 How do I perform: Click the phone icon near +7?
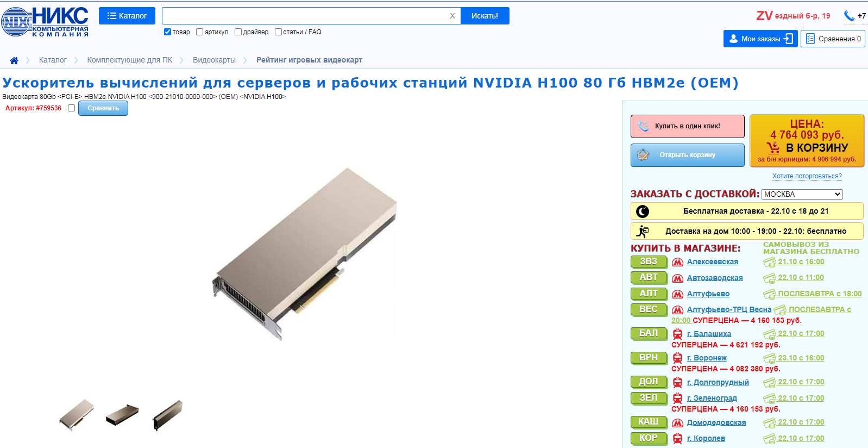point(849,16)
